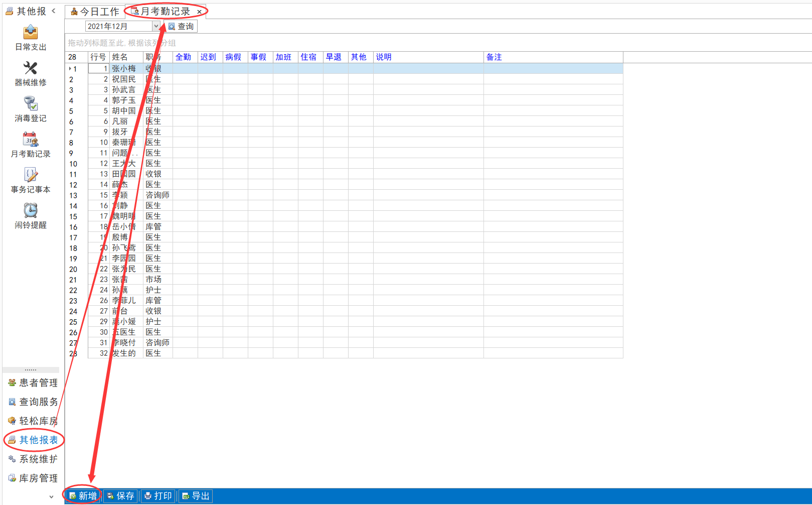This screenshot has height=505, width=812.
Task: Click the 咨询师 cell in row 13
Action: point(158,195)
